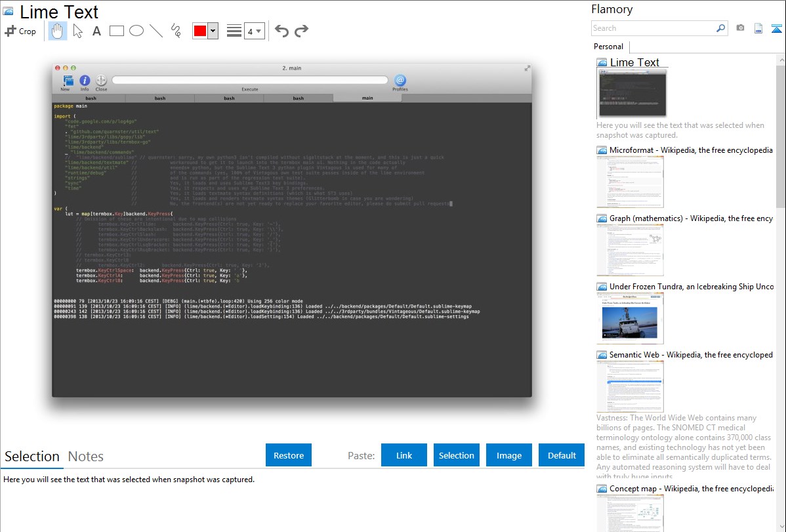Open the Graph (mathematics) snapshot thumbnail
786x532 pixels.
(x=630, y=250)
